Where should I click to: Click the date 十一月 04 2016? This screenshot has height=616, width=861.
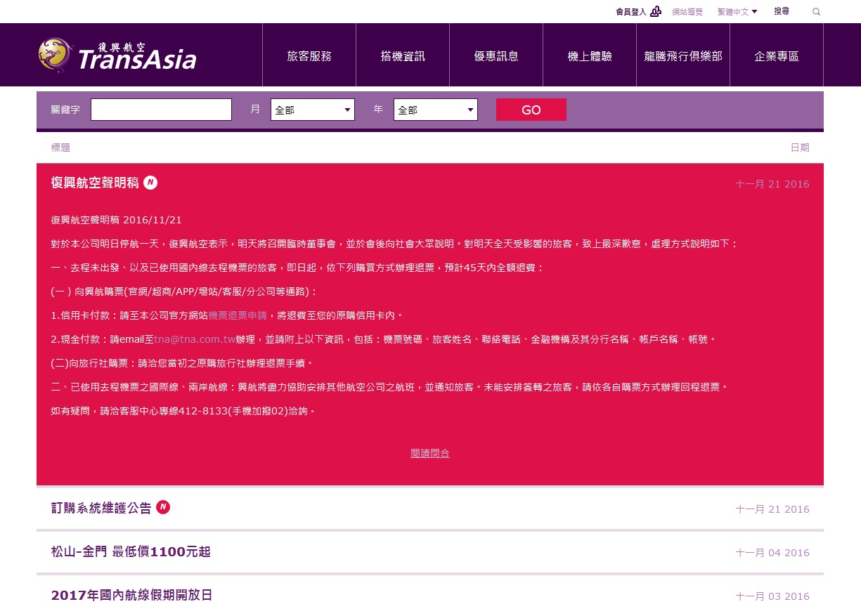pyautogui.click(x=772, y=553)
